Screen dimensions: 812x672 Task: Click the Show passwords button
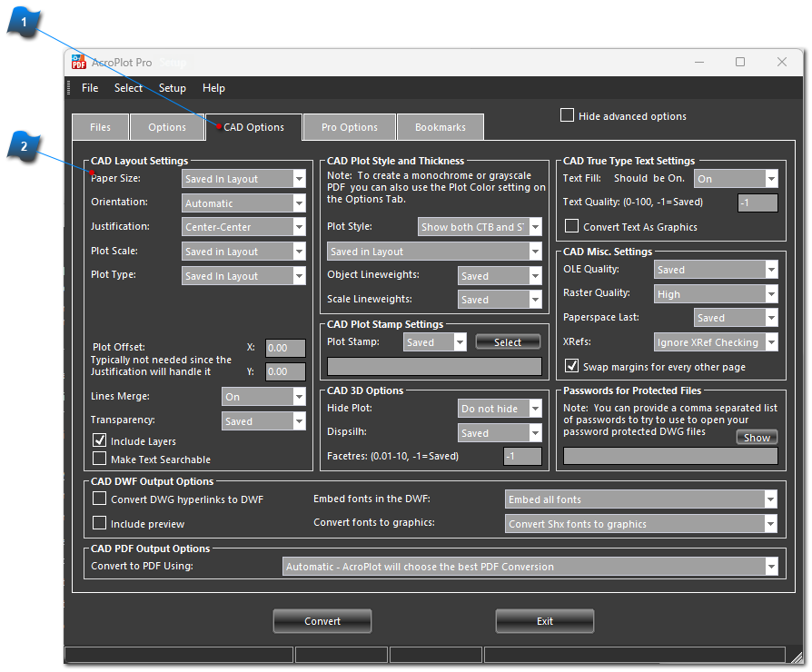(757, 438)
